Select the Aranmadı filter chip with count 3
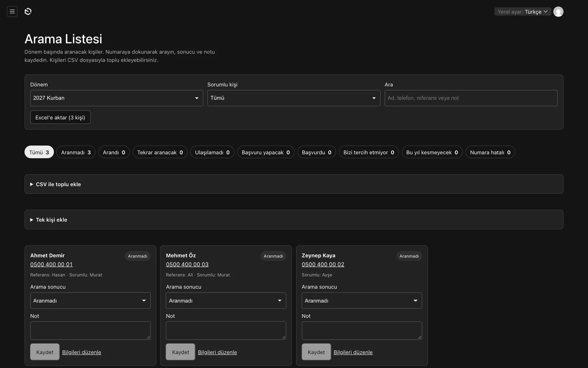The width and height of the screenshot is (588, 368). pyautogui.click(x=76, y=152)
